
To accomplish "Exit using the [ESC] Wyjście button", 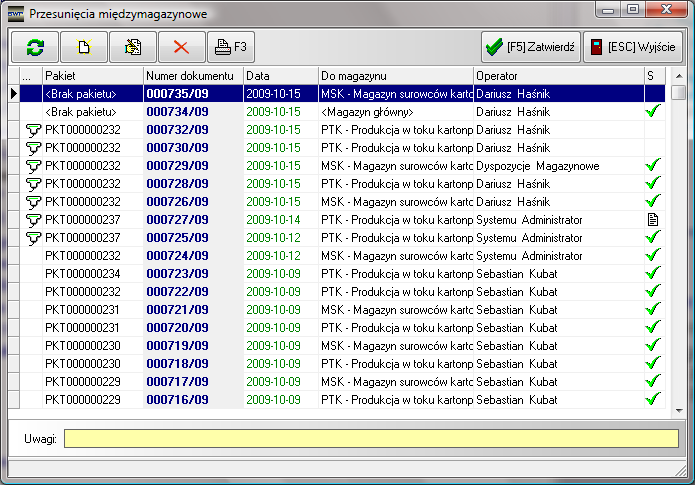I will pos(633,47).
